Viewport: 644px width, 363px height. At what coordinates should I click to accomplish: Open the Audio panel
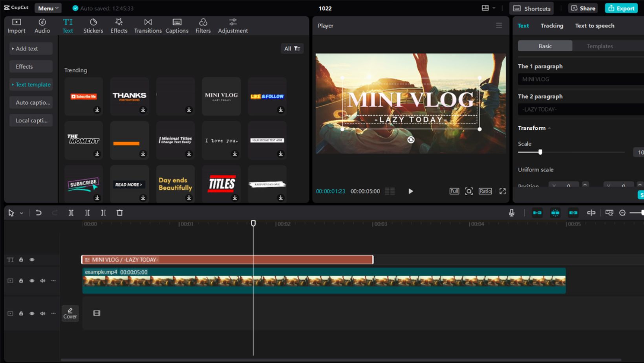pyautogui.click(x=42, y=26)
